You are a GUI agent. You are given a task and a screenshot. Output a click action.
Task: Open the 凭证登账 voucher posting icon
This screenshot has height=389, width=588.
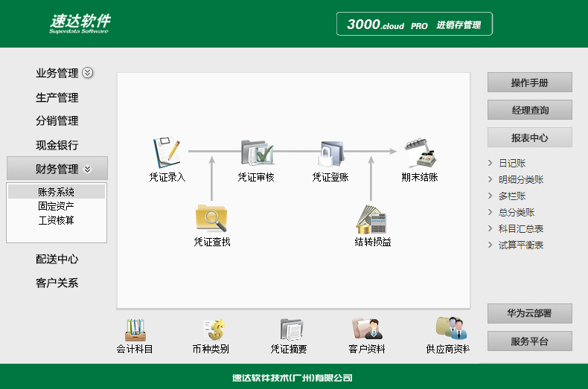(x=330, y=153)
